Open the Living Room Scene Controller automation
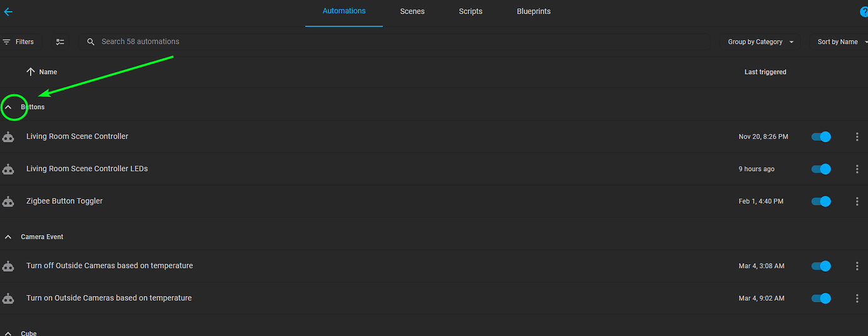This screenshot has width=868, height=336. (x=77, y=137)
